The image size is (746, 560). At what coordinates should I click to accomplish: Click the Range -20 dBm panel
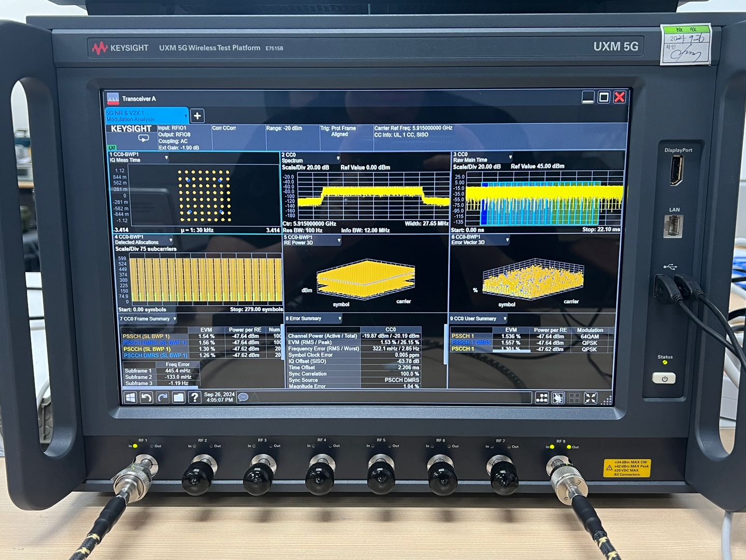pos(292,137)
